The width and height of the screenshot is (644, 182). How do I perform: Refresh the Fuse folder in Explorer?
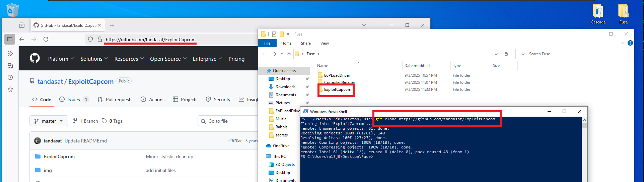coord(506,54)
